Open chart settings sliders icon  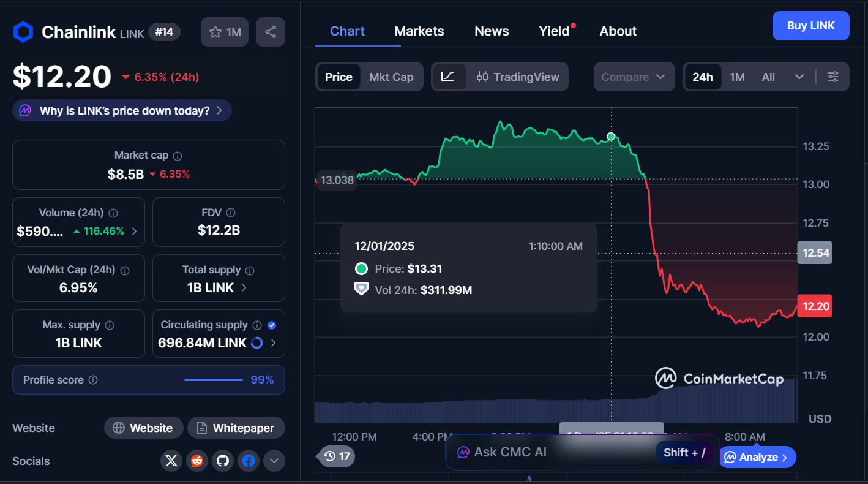click(832, 77)
